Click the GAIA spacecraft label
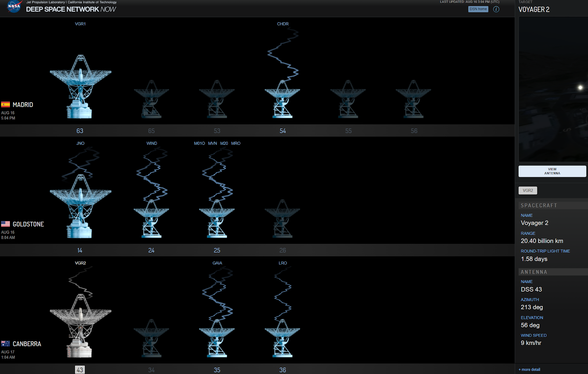The image size is (588, 374). click(217, 263)
